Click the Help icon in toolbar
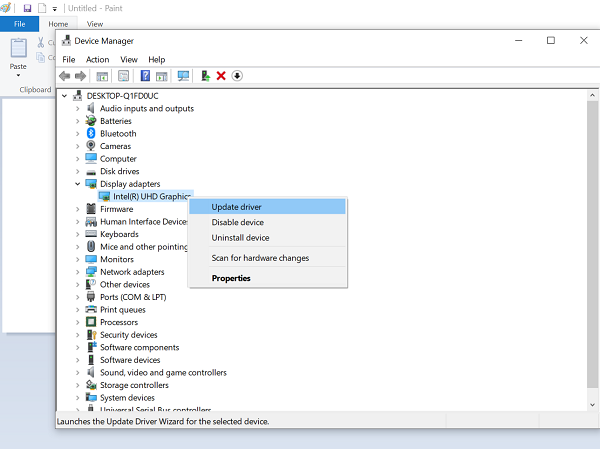Screen dimensions: 600x449 [146, 76]
